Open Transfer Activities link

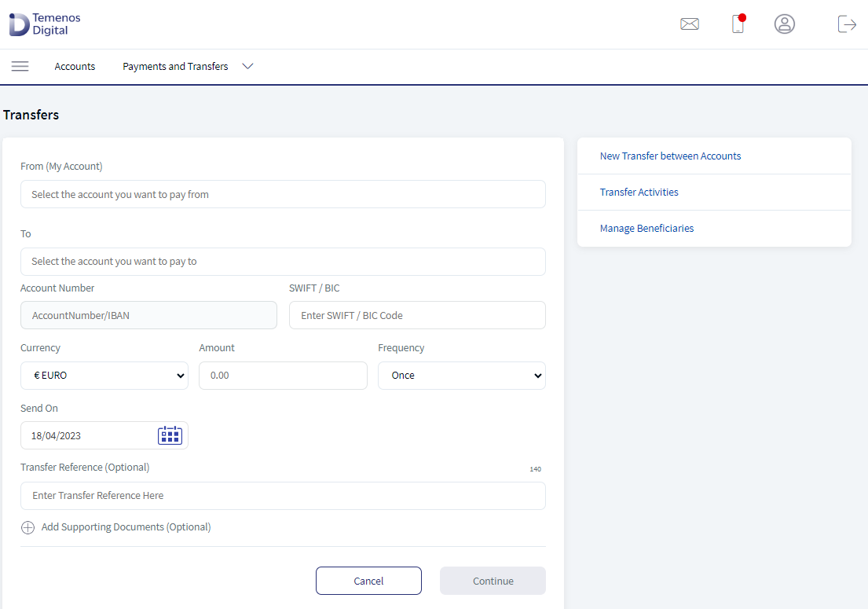(639, 192)
